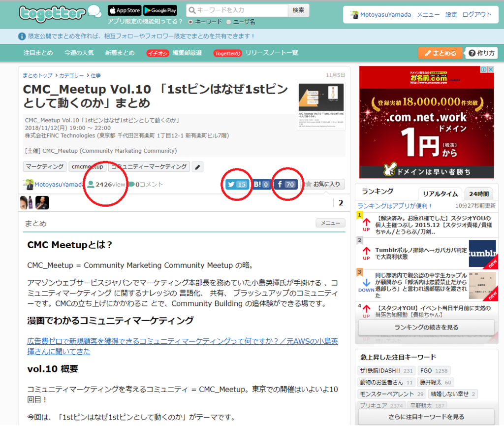Screen dimensions: 504x427
Task: Expand ランキングの続きを見る
Action: pos(426,328)
